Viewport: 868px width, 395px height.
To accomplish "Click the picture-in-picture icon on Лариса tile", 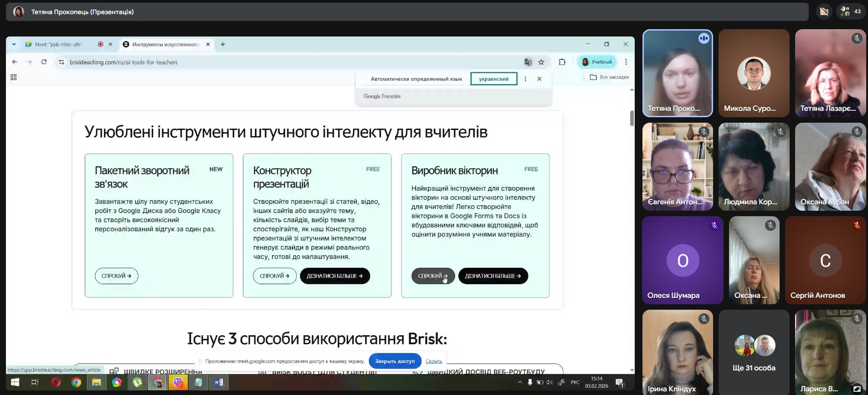I will point(857,389).
